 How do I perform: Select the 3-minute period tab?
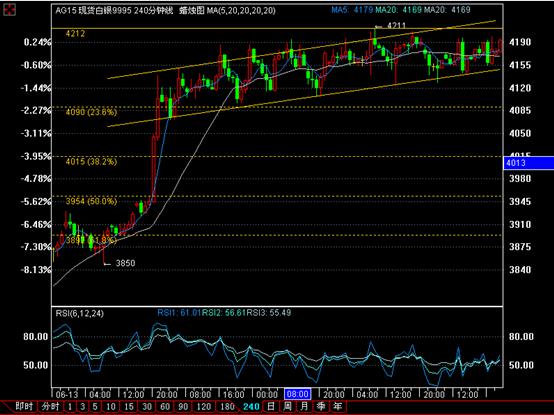pyautogui.click(x=82, y=407)
